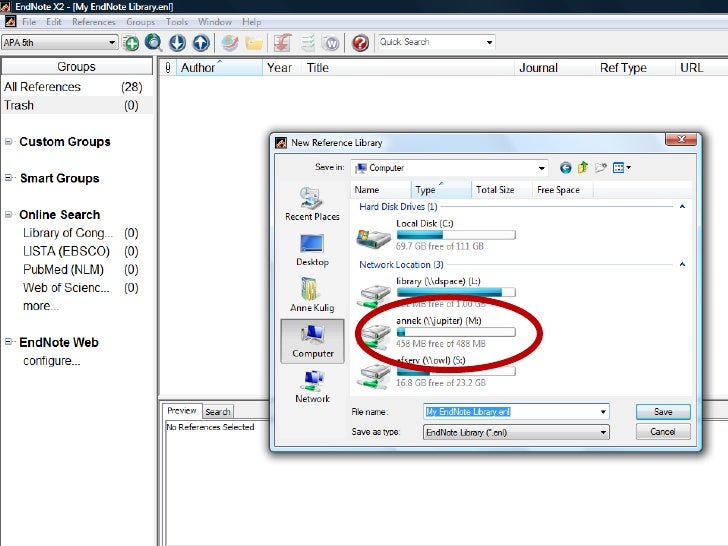Open the File menu
728x546 pixels.
[x=29, y=22]
